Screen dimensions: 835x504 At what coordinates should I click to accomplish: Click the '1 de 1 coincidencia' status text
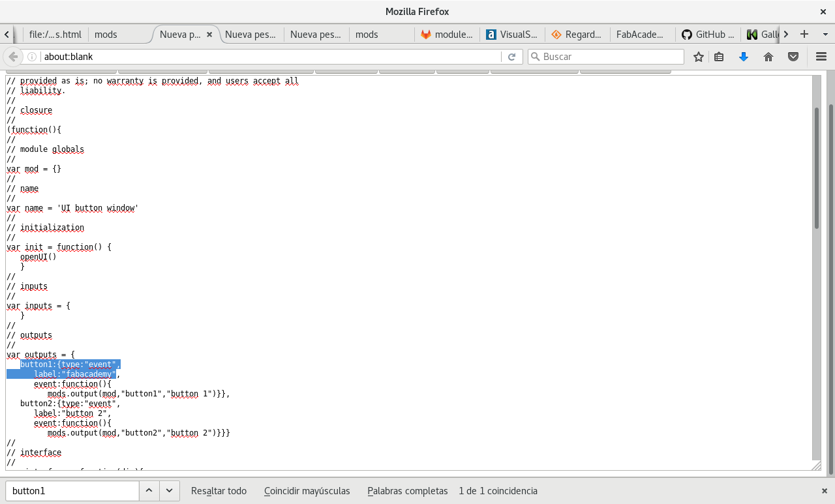pyautogui.click(x=498, y=491)
